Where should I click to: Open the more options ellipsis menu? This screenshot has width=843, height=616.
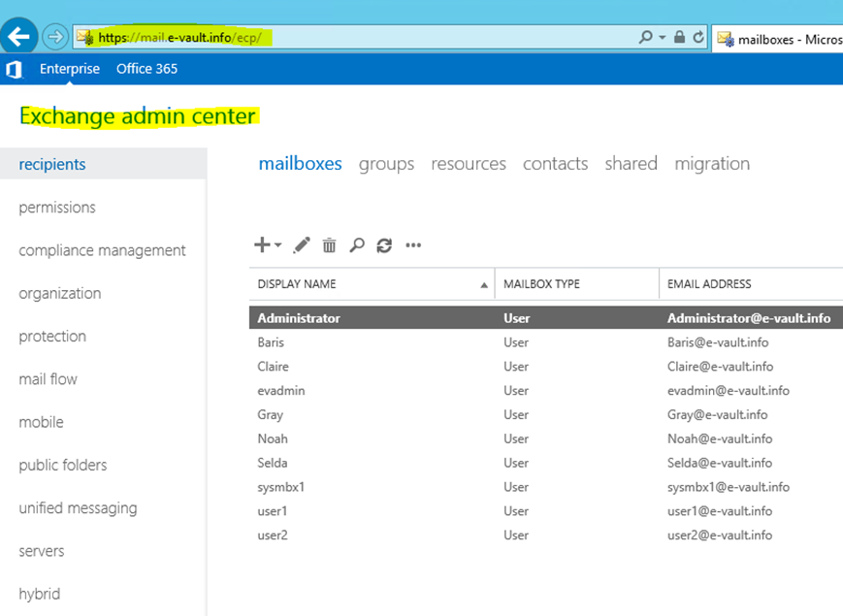coord(413,245)
